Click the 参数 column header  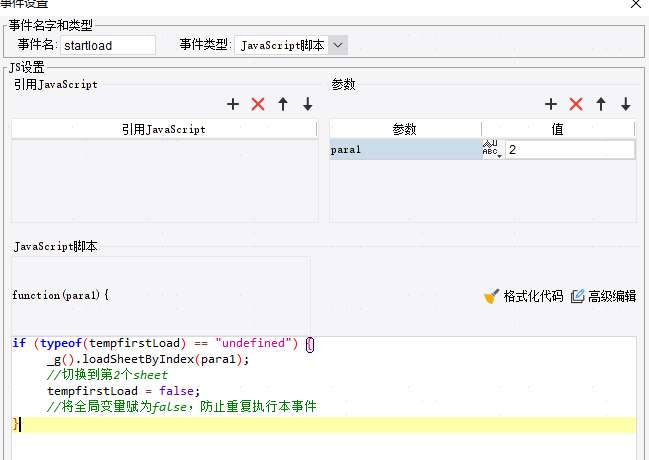(x=405, y=129)
